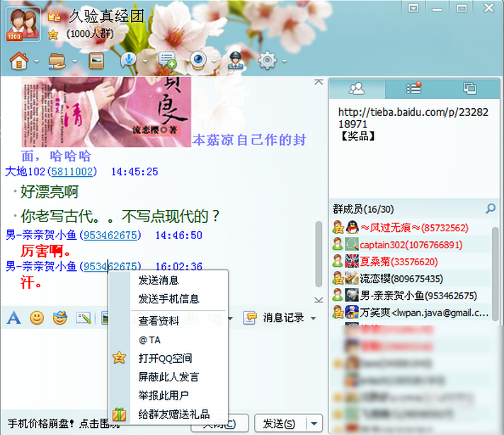The image size is (504, 435).
Task: Click chat scroll-to-bottom arrow
Action: [x=319, y=300]
